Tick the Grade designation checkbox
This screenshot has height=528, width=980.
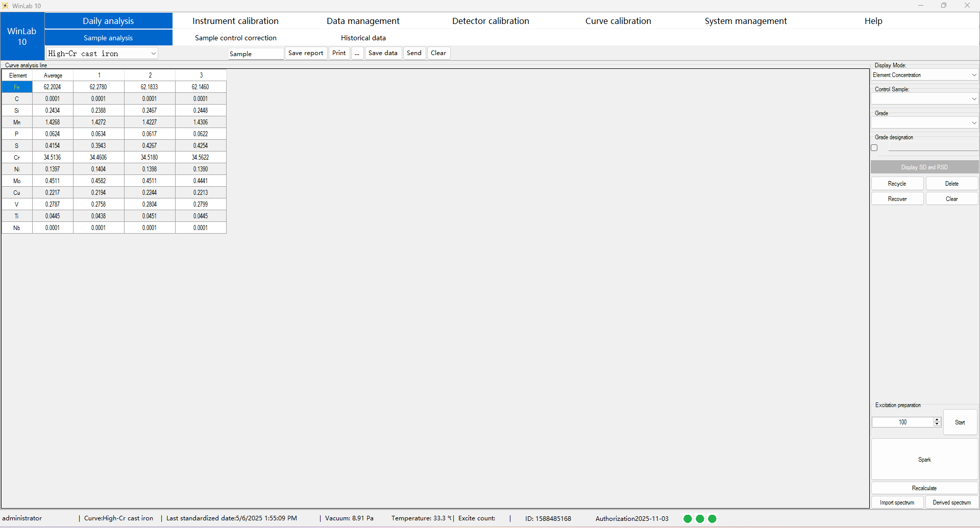(874, 148)
